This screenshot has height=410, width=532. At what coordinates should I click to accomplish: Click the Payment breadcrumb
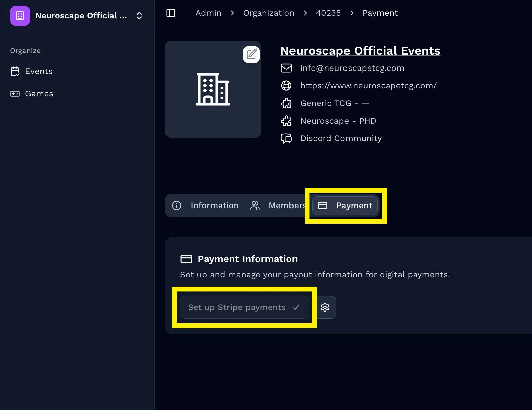[380, 13]
